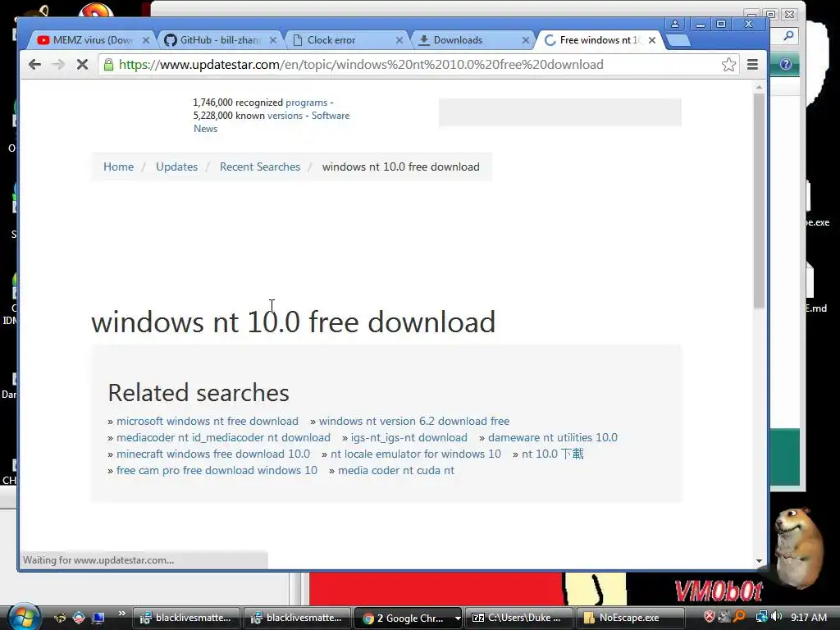Viewport: 840px width, 630px height.
Task: View the HTTPS padlock site information
Action: (x=109, y=65)
